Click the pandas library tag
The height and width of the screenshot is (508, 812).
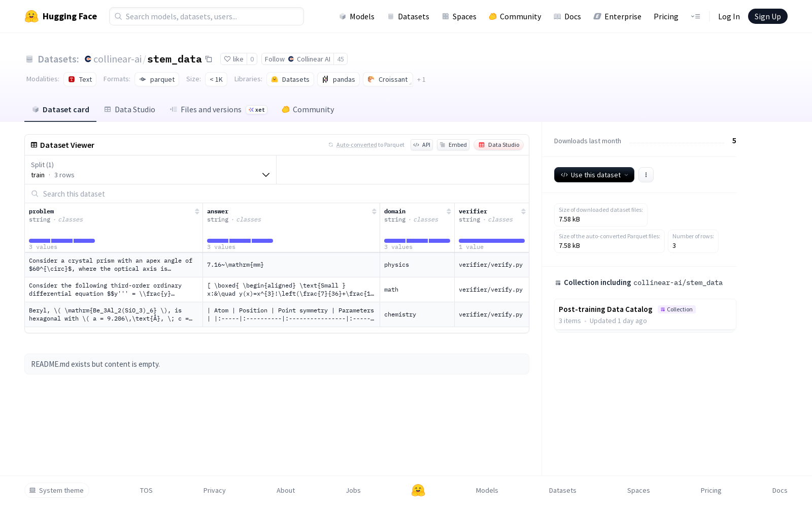click(x=339, y=79)
